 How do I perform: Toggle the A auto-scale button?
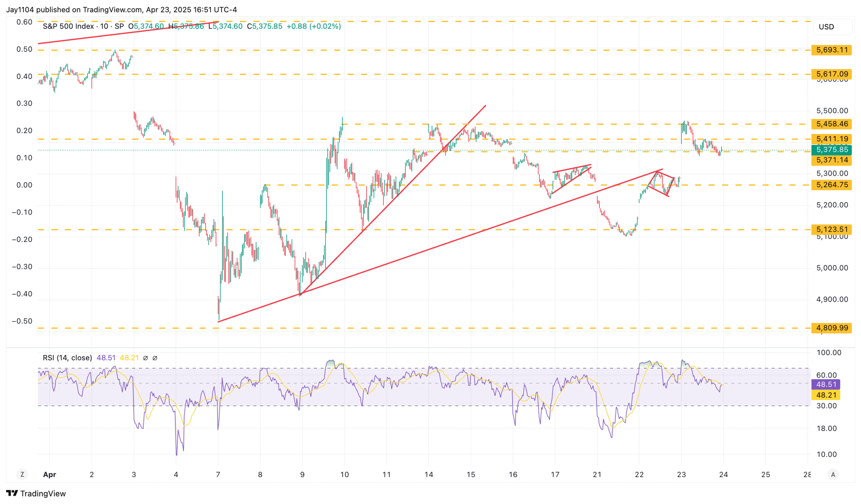point(833,474)
